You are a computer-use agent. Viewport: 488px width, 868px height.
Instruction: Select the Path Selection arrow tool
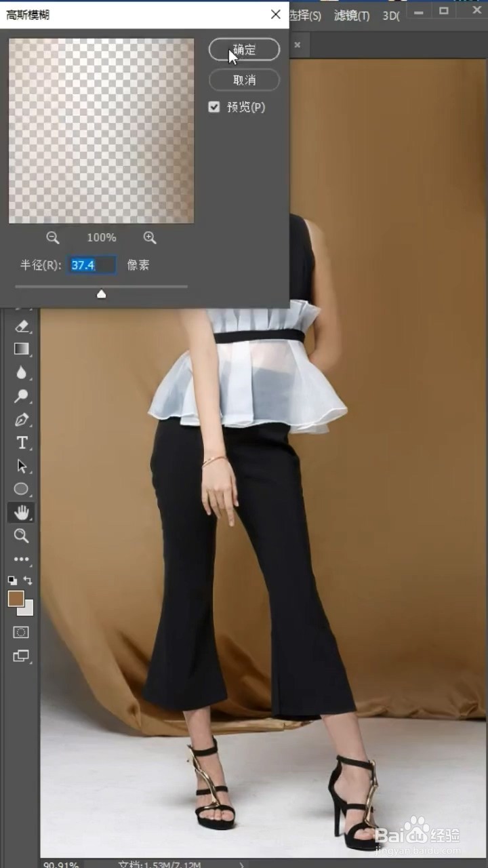pos(22,466)
